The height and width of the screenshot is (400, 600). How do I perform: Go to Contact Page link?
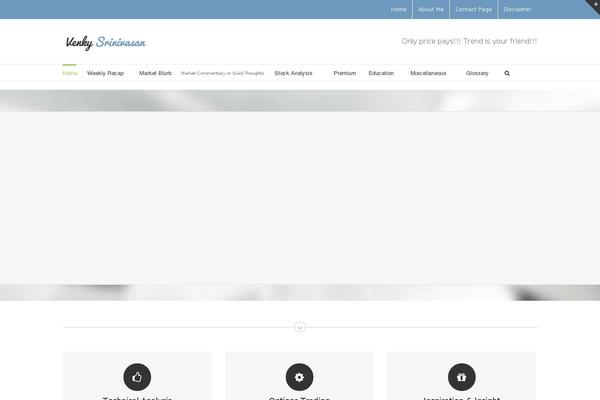tap(473, 10)
